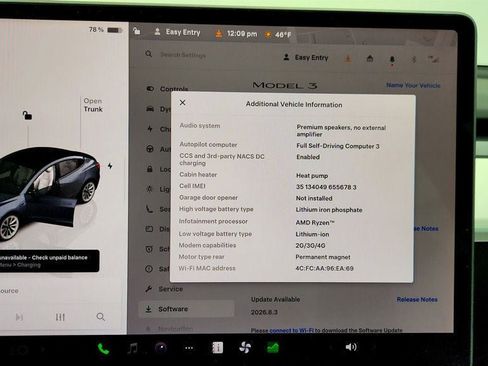This screenshot has height=366, width=488.
Task: Tap the 46°F temperature reading
Action: (x=283, y=35)
